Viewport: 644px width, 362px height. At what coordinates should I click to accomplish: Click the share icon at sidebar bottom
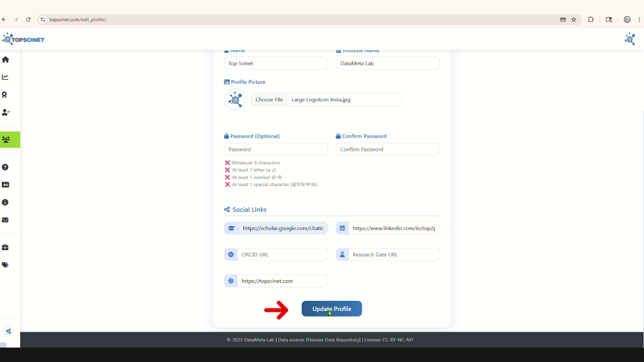click(9, 331)
